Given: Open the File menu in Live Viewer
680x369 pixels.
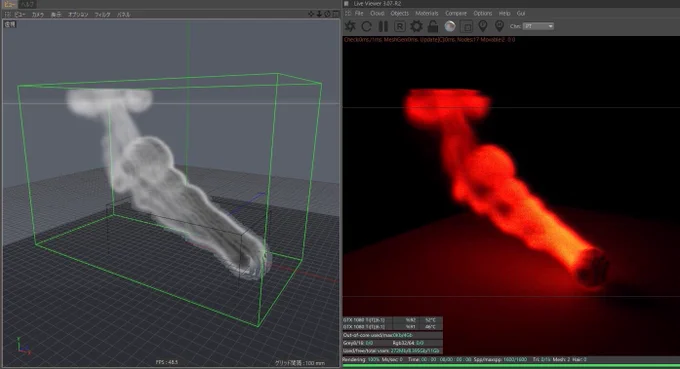Looking at the screenshot, I should click(359, 13).
